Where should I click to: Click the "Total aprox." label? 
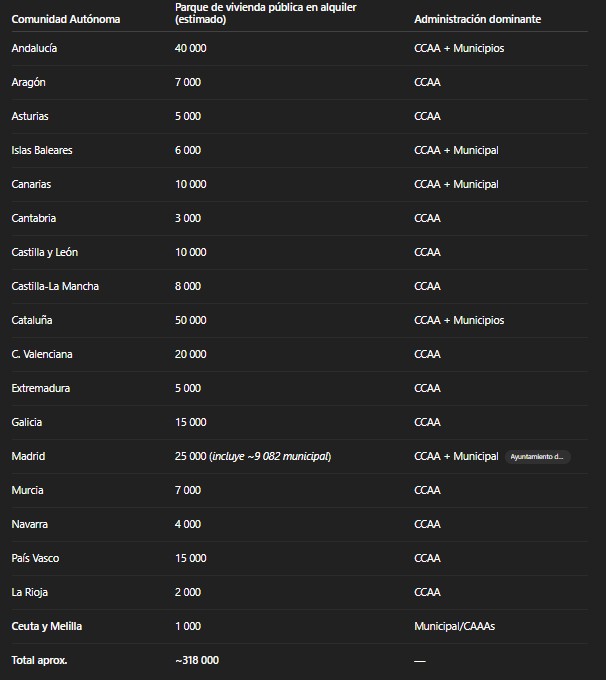tap(39, 660)
